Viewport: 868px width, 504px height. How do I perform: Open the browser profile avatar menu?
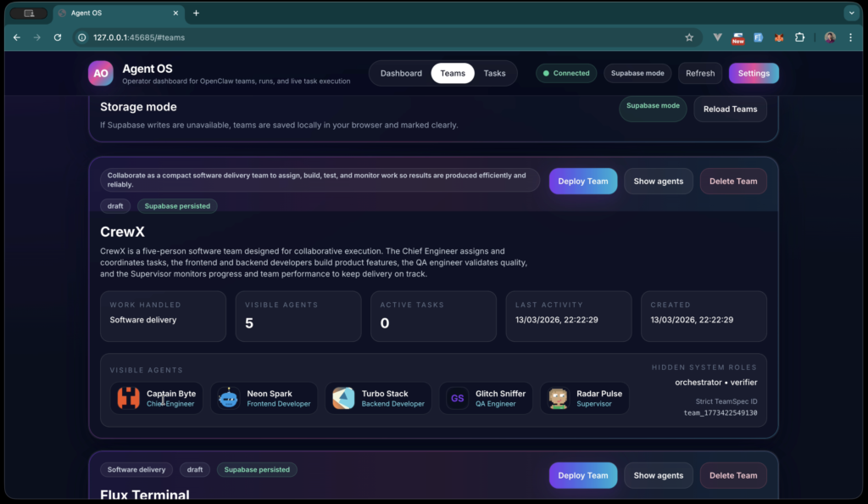pos(829,37)
